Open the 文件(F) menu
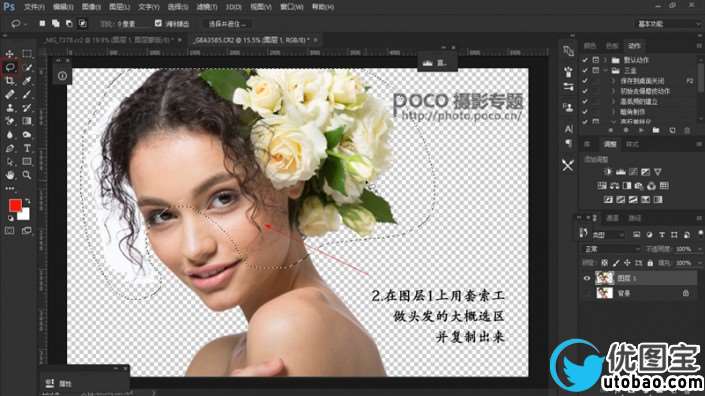 pyautogui.click(x=34, y=7)
